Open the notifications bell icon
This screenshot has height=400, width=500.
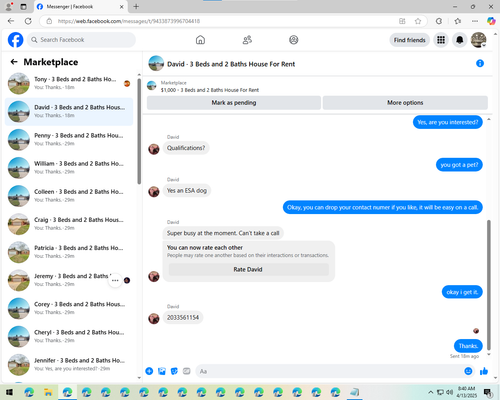[460, 40]
